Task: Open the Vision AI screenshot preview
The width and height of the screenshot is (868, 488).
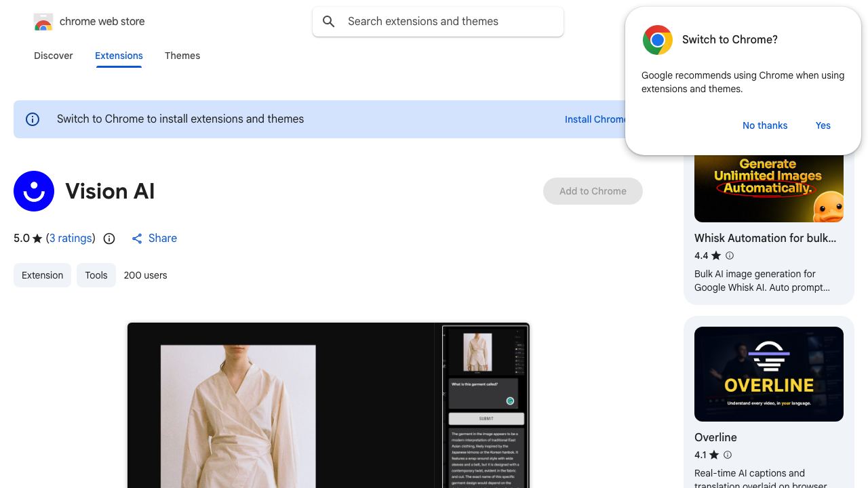Action: 328,405
